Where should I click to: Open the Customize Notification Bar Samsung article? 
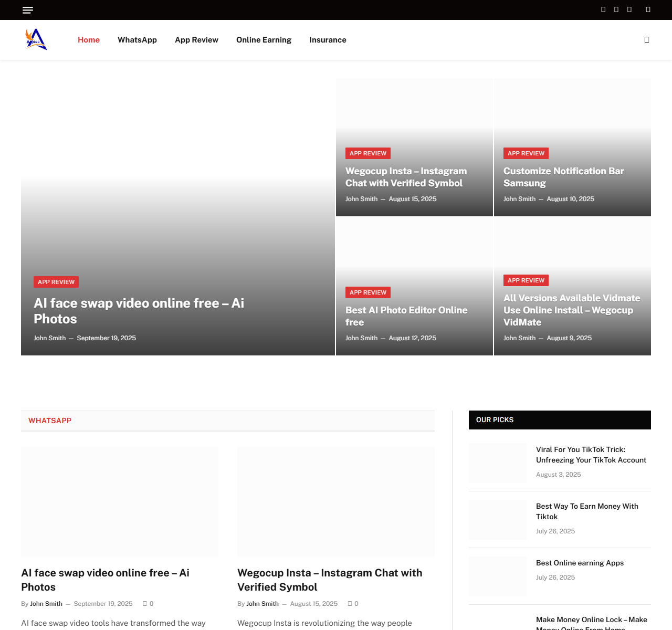click(563, 177)
